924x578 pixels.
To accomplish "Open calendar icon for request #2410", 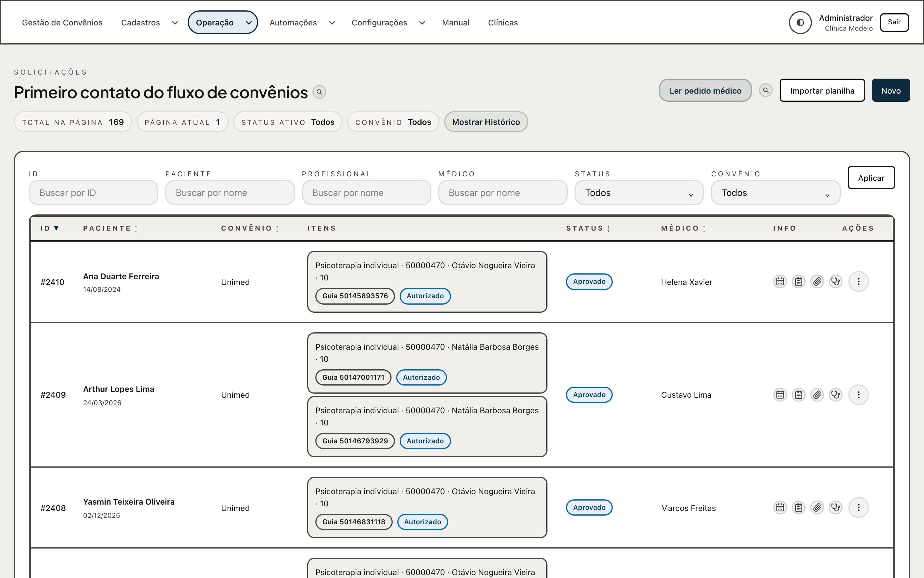I will tap(780, 282).
